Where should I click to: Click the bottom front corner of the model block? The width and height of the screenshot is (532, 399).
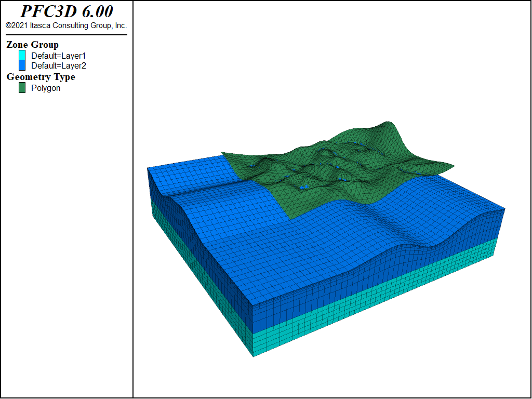click(x=254, y=356)
